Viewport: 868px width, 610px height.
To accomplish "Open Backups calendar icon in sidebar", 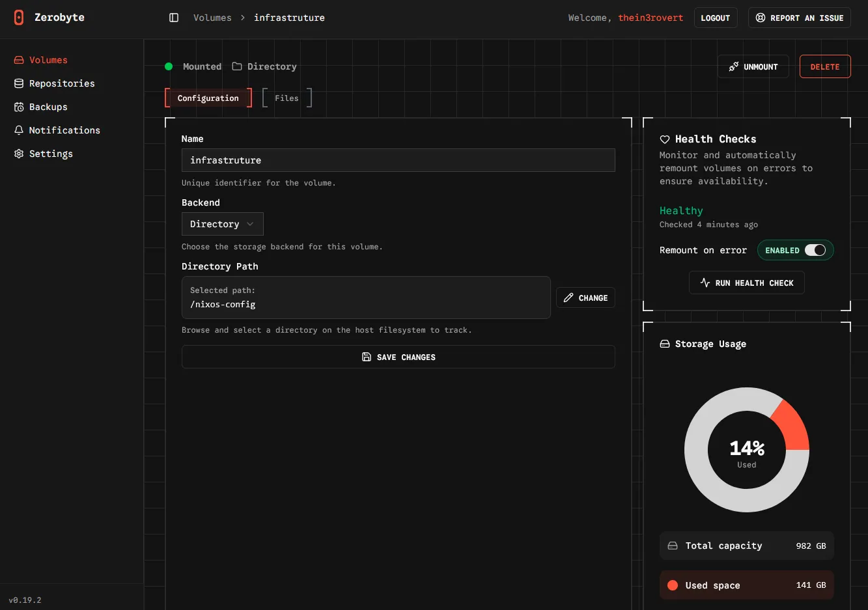I will (19, 107).
